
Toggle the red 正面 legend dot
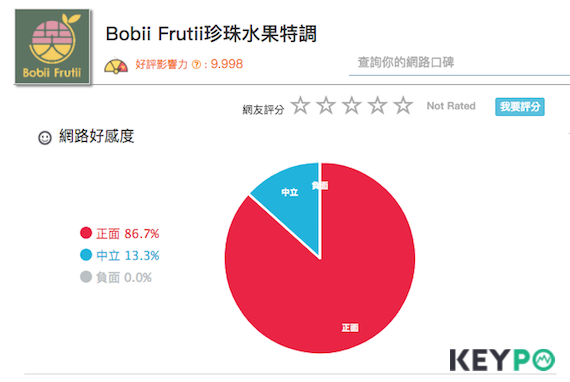click(86, 233)
